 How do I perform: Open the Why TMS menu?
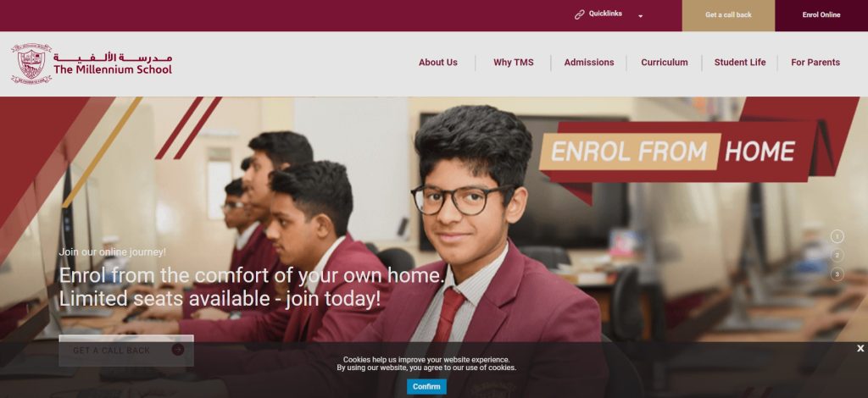coord(513,63)
